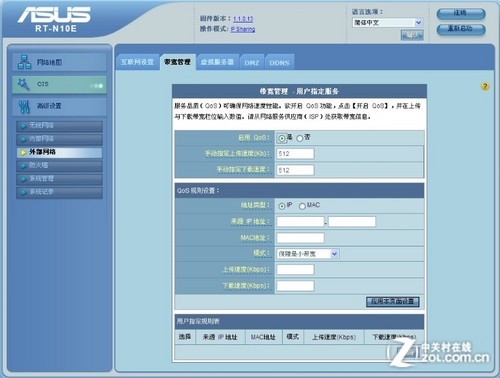Screen dimensions: 500x378
Task: Click the 重新启动 reboot button
Action: pos(461,29)
